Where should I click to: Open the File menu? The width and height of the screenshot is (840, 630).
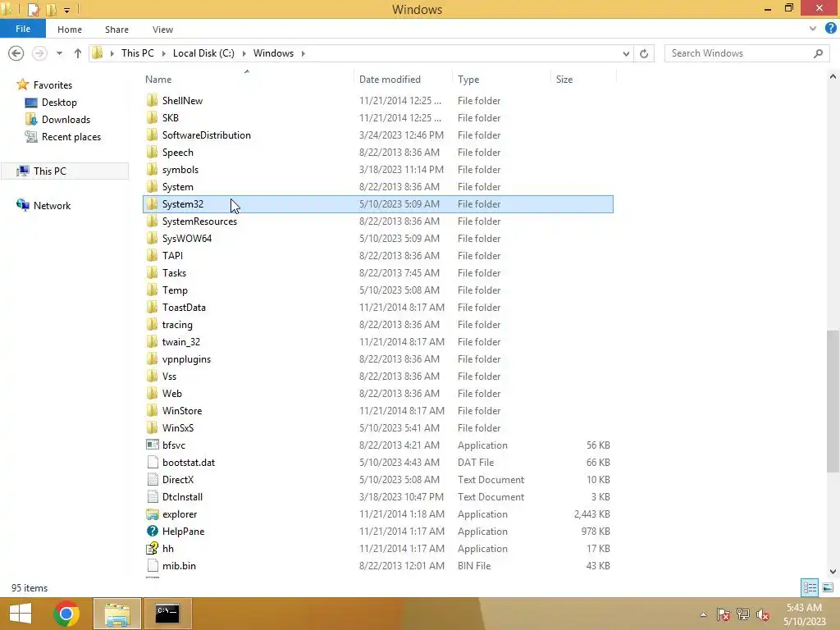point(22,29)
